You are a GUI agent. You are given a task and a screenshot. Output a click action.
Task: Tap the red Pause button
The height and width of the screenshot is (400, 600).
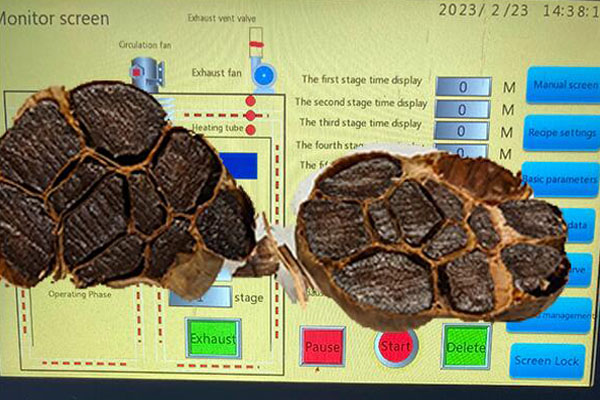click(x=322, y=346)
